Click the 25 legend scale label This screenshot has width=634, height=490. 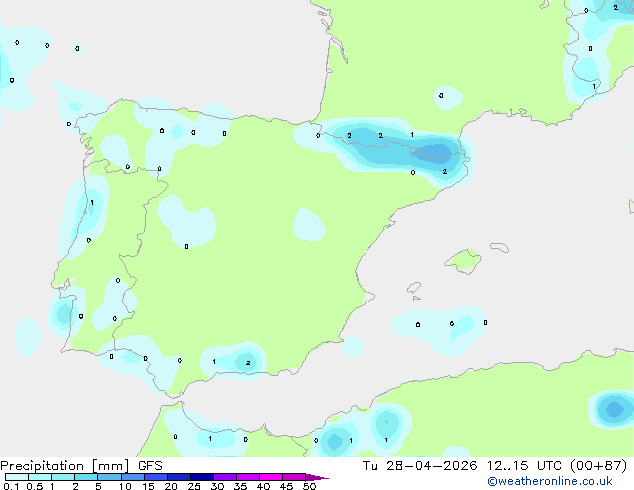194,486
